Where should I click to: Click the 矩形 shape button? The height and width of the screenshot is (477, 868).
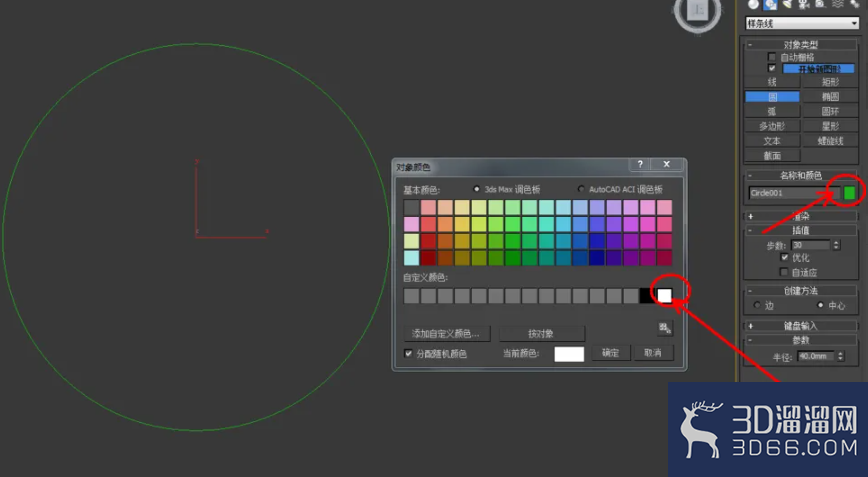(830, 82)
